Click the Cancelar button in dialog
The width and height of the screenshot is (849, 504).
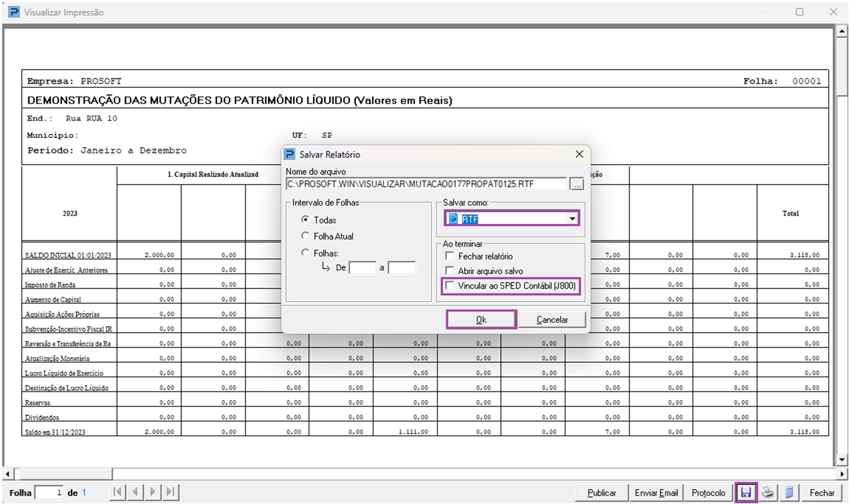pos(552,320)
